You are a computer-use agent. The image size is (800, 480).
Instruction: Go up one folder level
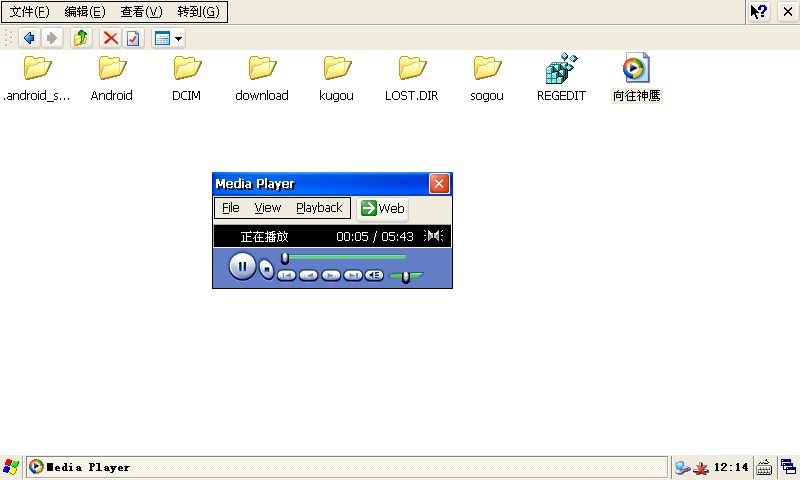pos(81,38)
